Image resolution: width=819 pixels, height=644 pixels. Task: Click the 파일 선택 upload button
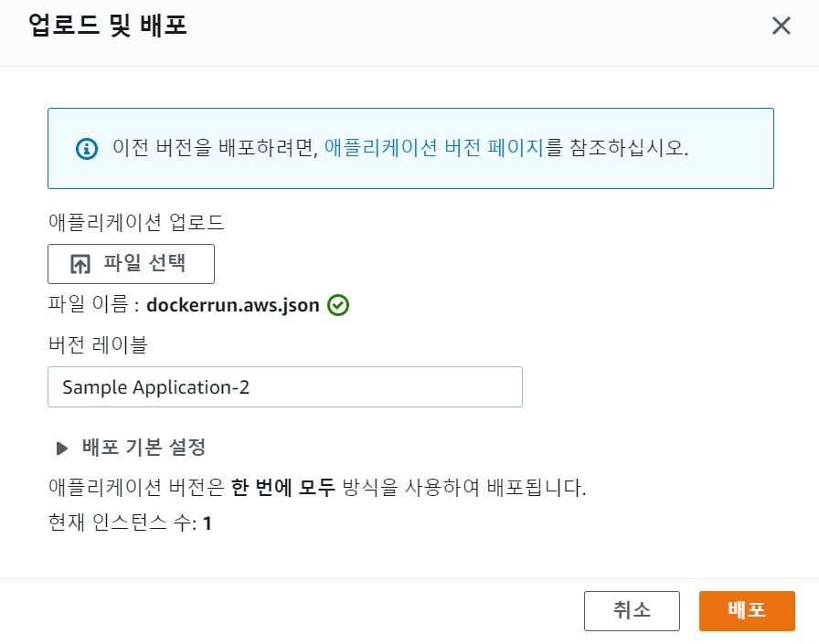point(131,264)
